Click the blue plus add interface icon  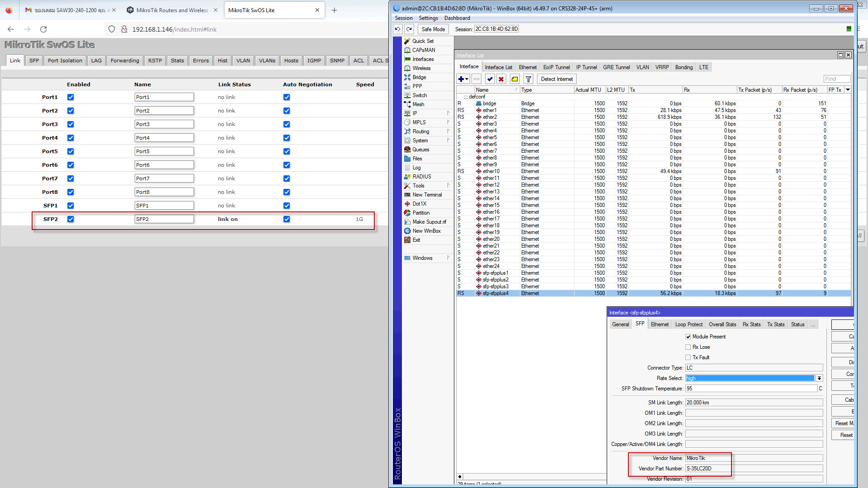click(461, 79)
